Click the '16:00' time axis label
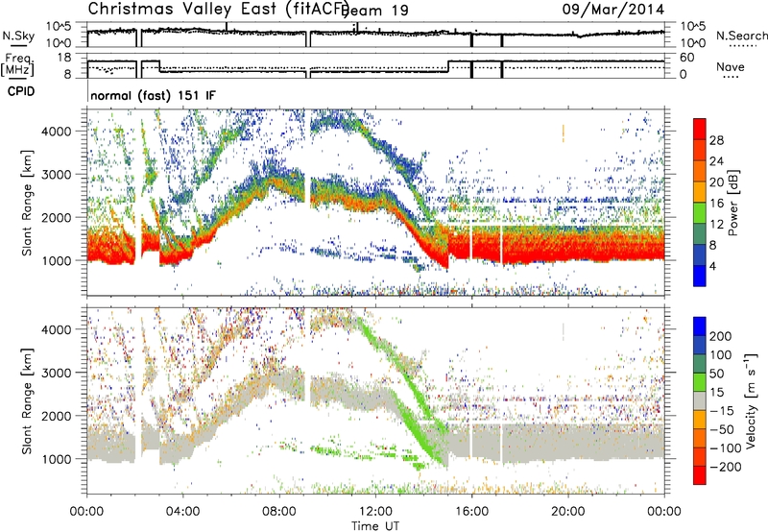768x532 pixels. point(471,512)
